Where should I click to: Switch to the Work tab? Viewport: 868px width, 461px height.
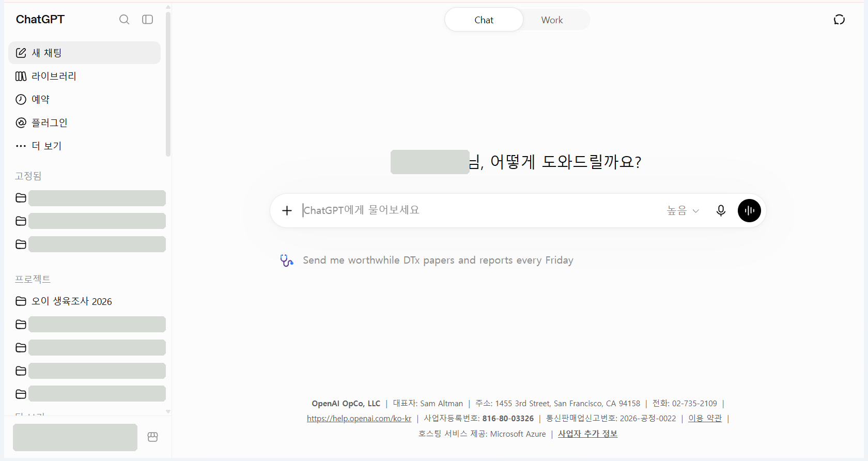[x=552, y=20]
